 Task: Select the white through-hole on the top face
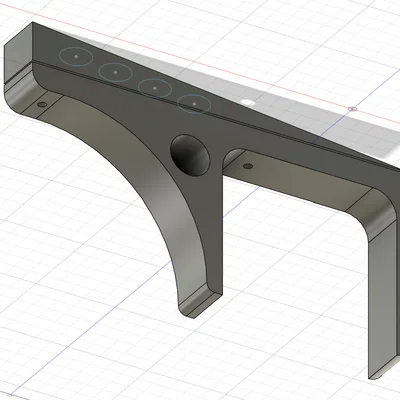click(248, 102)
